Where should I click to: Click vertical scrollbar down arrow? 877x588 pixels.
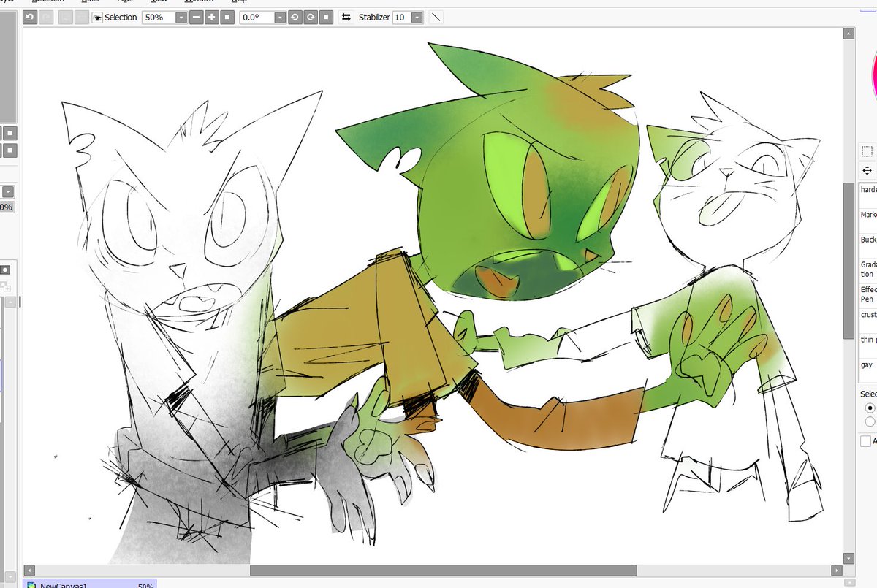848,557
